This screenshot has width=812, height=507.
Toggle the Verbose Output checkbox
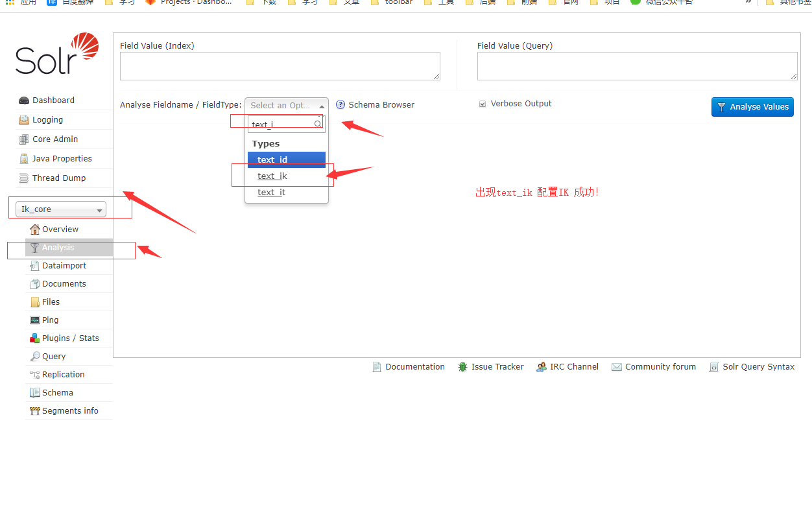pos(483,104)
